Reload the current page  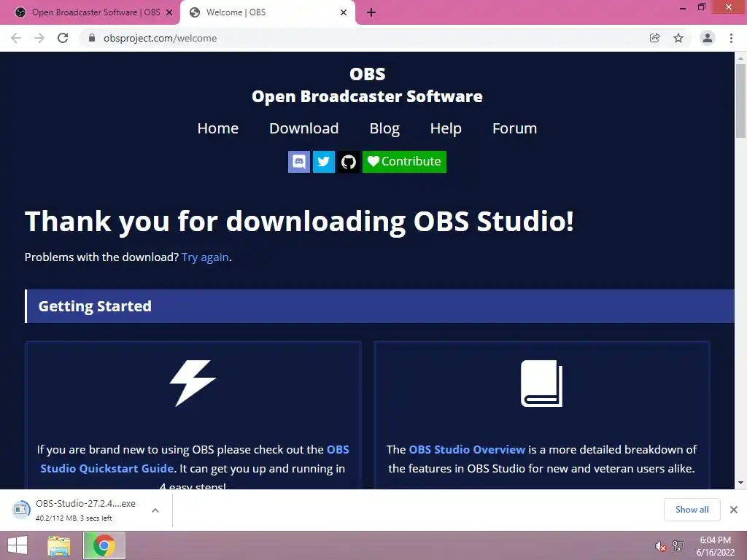[63, 38]
